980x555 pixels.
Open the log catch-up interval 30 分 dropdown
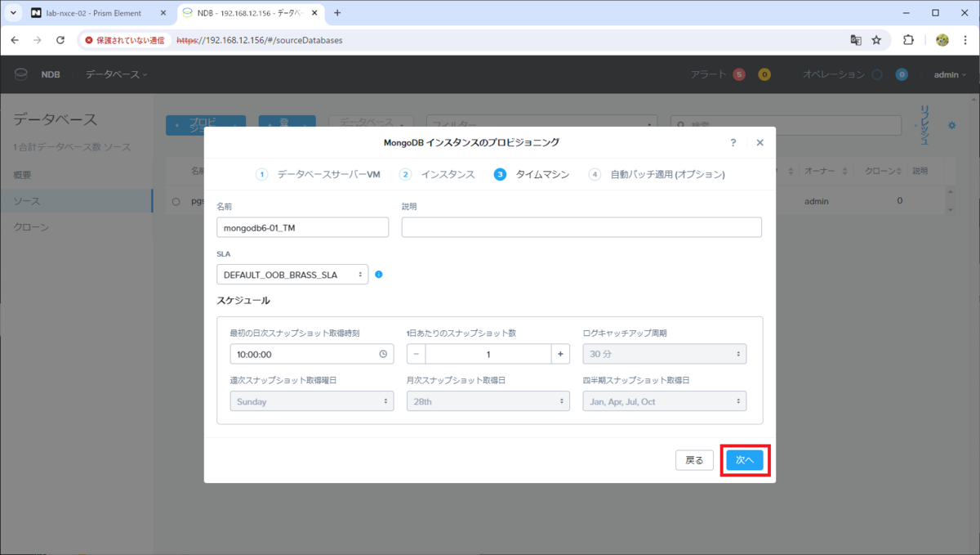665,354
